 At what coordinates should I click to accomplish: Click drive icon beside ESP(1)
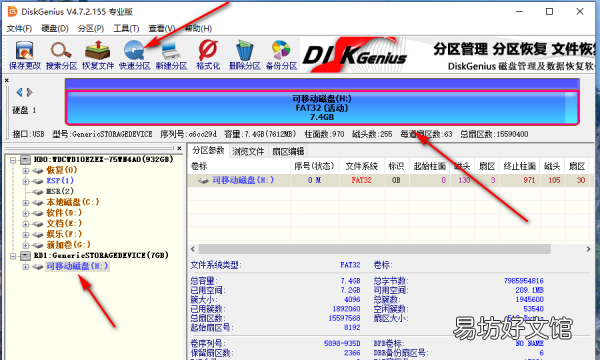click(x=38, y=181)
